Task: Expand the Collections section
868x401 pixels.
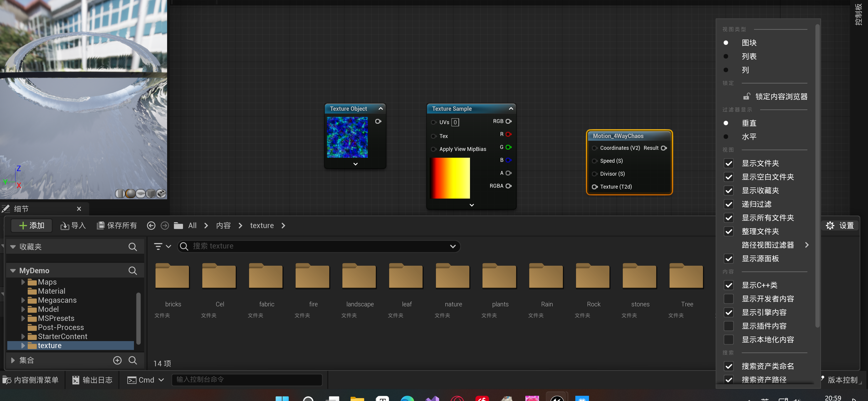Action: (x=13, y=360)
